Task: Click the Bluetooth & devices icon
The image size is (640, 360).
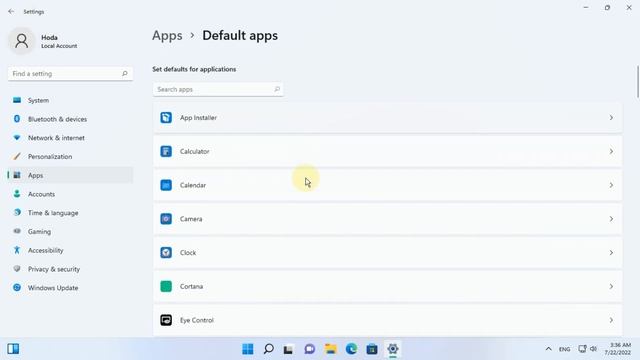Action: coord(17,119)
